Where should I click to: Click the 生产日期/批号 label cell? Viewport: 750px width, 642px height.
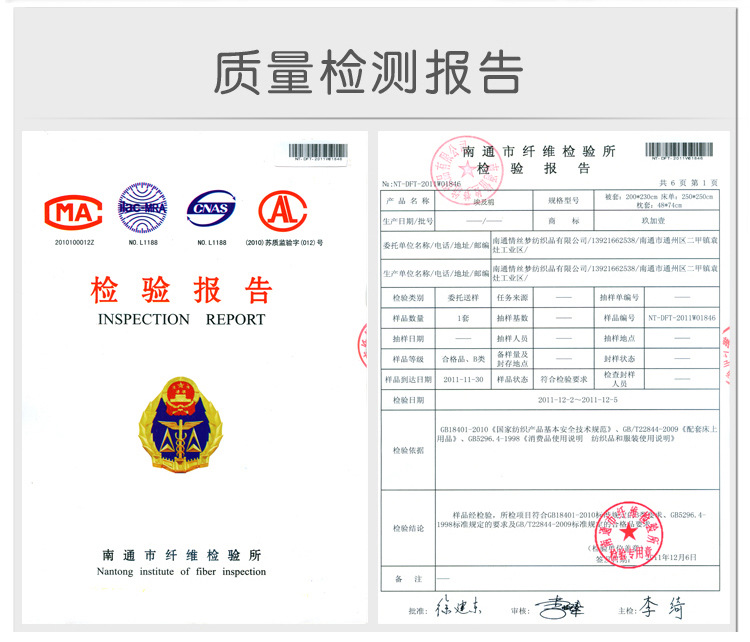coord(408,221)
